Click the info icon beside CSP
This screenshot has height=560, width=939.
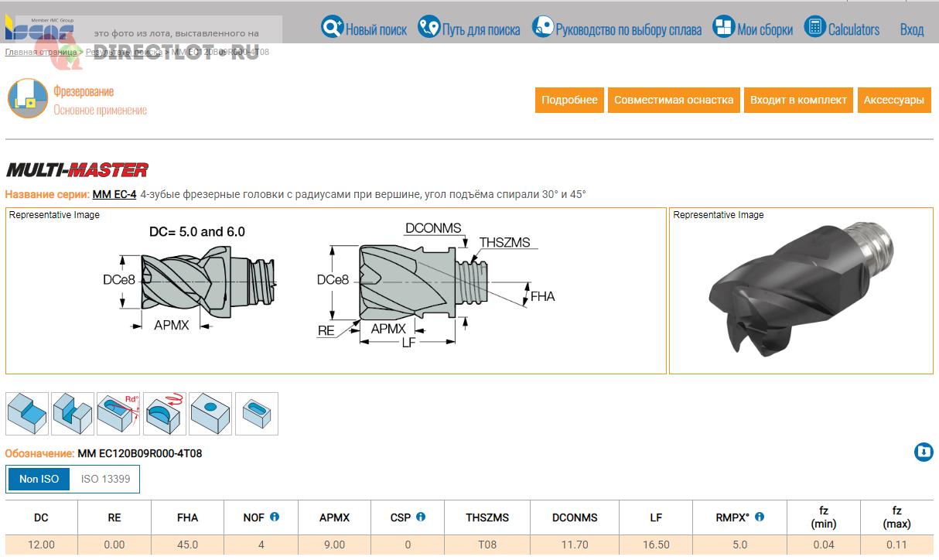point(421,517)
